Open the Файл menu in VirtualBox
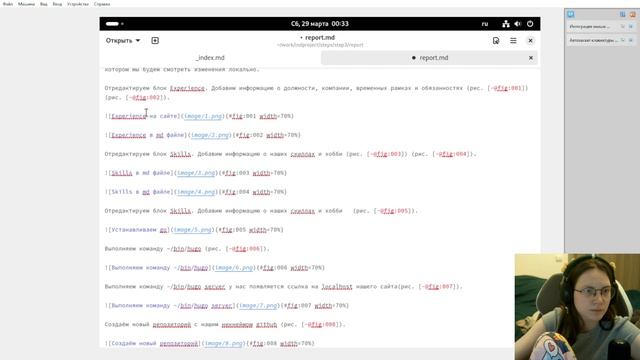 click(x=8, y=4)
